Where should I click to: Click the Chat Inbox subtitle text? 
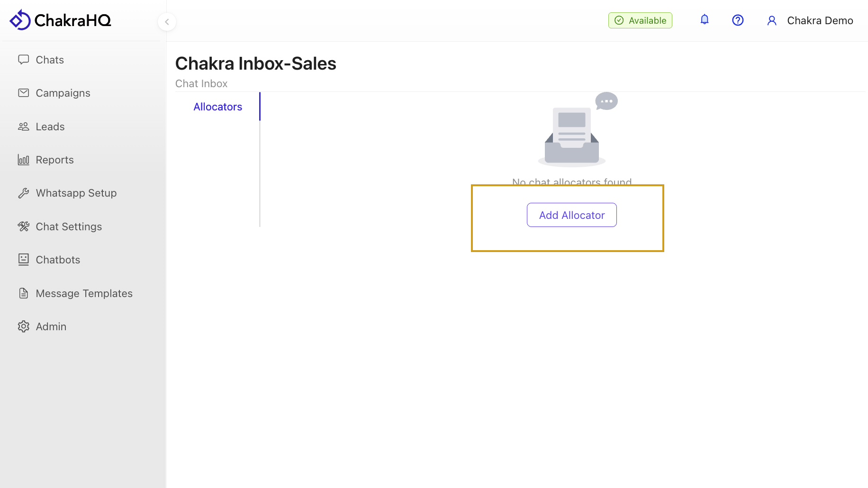(x=201, y=83)
